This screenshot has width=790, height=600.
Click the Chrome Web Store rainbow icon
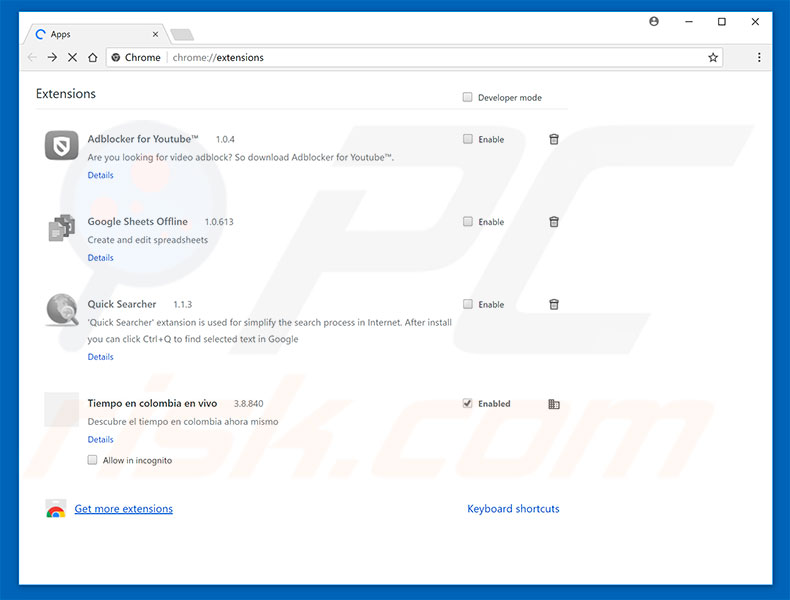pos(56,509)
